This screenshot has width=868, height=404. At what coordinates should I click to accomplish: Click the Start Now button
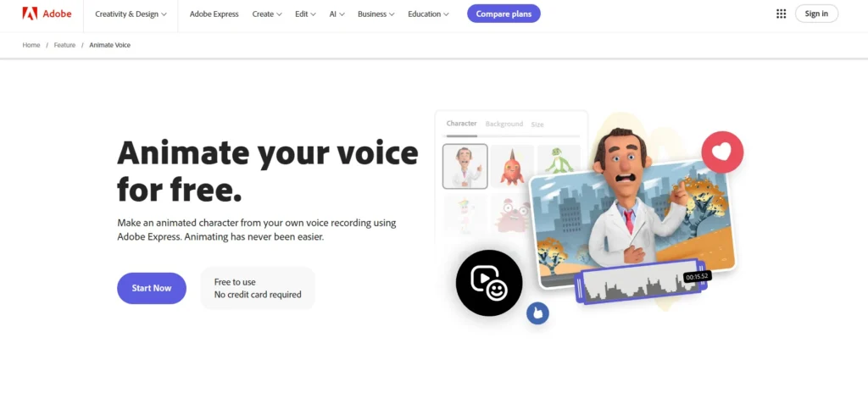152,288
